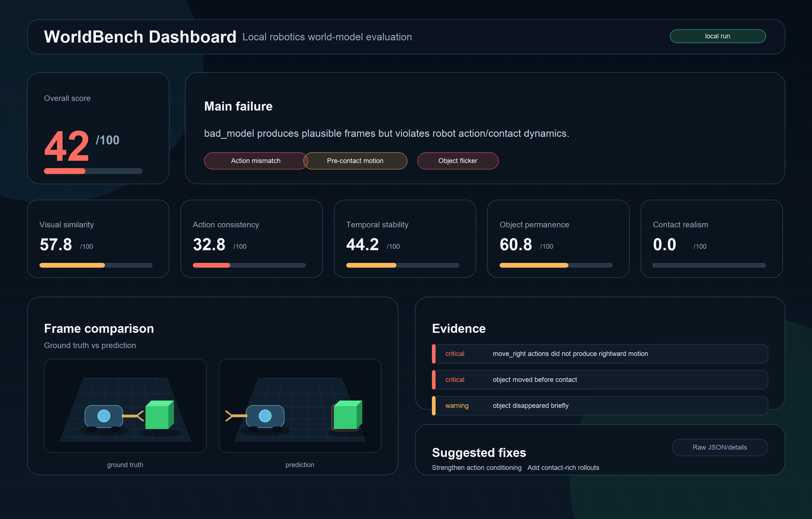Open Raw JSON/details
The height and width of the screenshot is (519, 812).
tap(720, 447)
